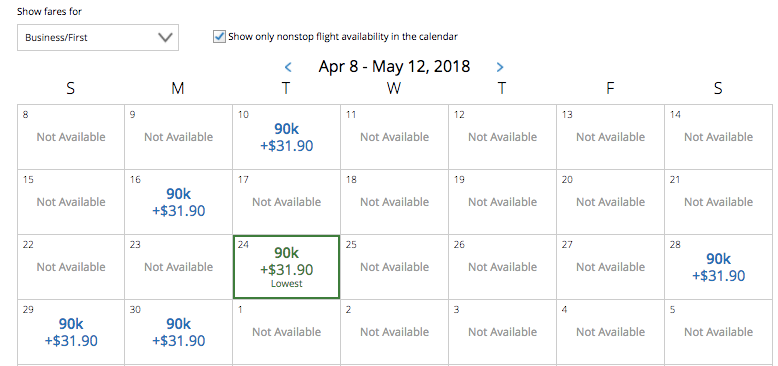778x366 pixels.
Task: Click the dropdown chevron beside Business/First
Action: coord(165,37)
